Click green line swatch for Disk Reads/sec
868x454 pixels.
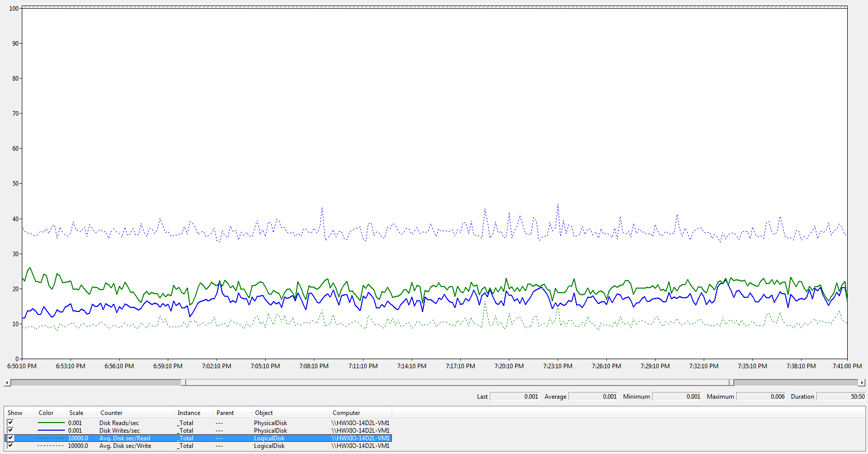(x=51, y=423)
